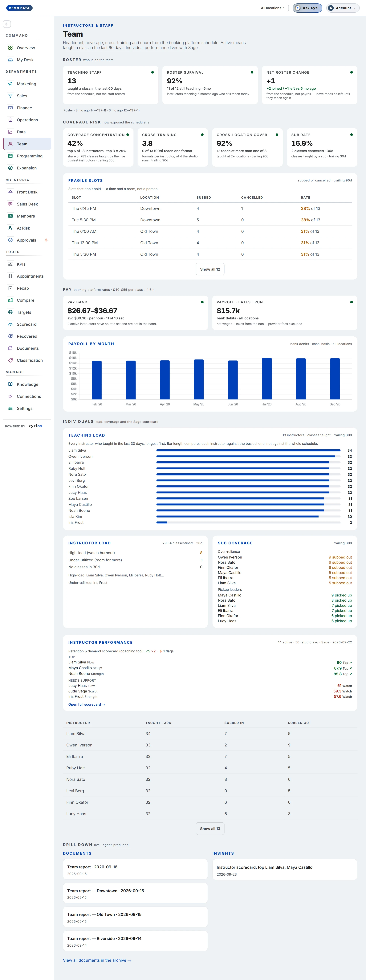Open the Settings sliders icon
Image resolution: width=366 pixels, height=980 pixels.
click(x=10, y=409)
